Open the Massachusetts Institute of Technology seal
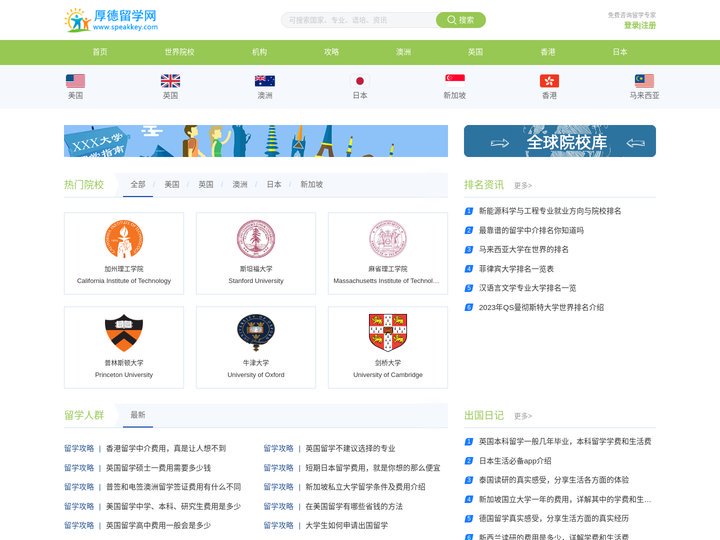This screenshot has height=540, width=720. click(x=388, y=239)
